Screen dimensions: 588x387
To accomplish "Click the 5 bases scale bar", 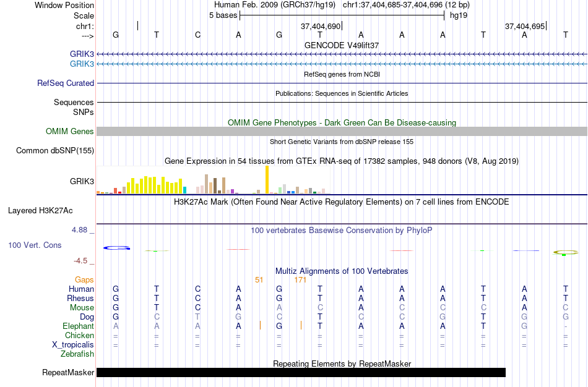I will point(342,15).
